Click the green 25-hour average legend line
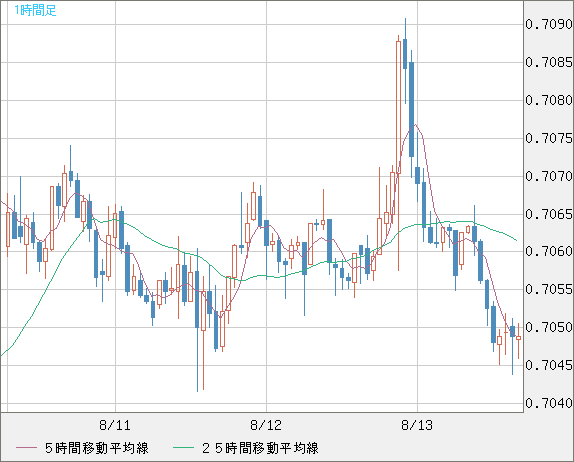This screenshot has width=574, height=462. coord(183,448)
